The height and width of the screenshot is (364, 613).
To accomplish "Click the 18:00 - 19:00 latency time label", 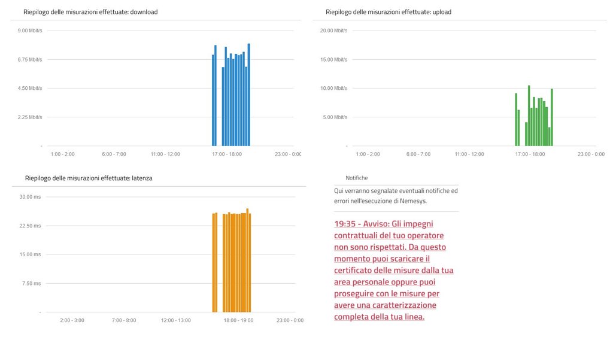I will point(238,320).
